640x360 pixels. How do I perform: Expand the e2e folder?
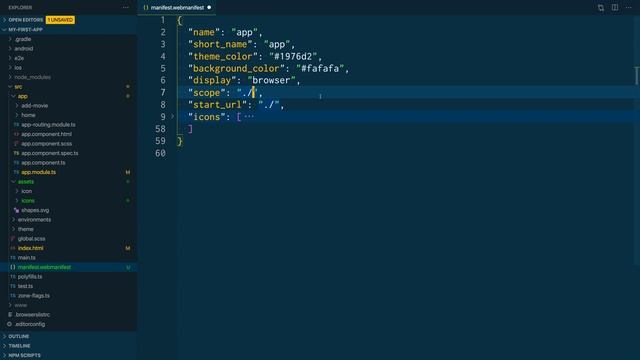tap(19, 58)
